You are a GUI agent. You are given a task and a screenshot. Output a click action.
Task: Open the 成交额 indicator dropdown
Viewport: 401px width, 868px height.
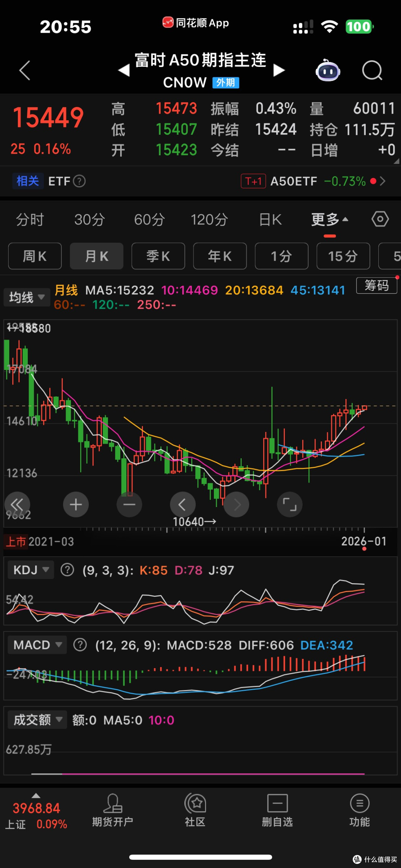point(38,720)
